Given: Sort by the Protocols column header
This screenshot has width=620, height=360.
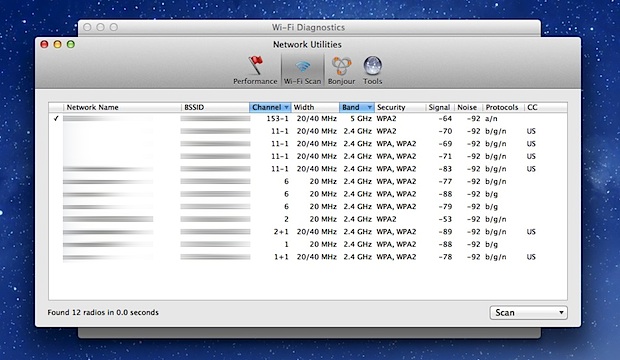Looking at the screenshot, I should point(503,107).
